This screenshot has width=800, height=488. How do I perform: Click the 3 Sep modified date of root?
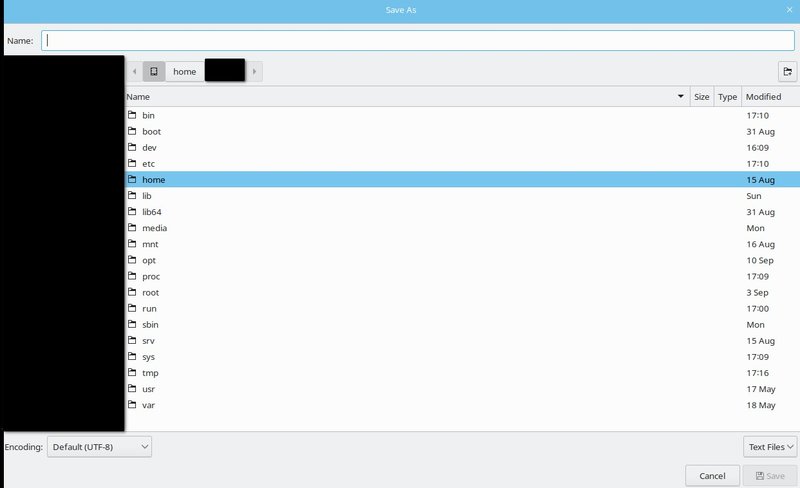click(757, 292)
